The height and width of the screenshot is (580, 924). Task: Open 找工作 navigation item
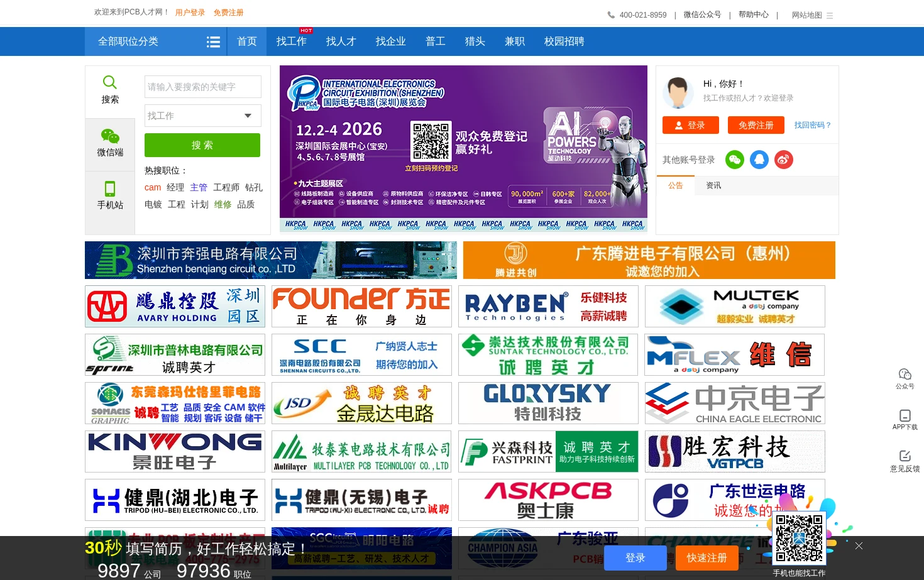pos(292,41)
